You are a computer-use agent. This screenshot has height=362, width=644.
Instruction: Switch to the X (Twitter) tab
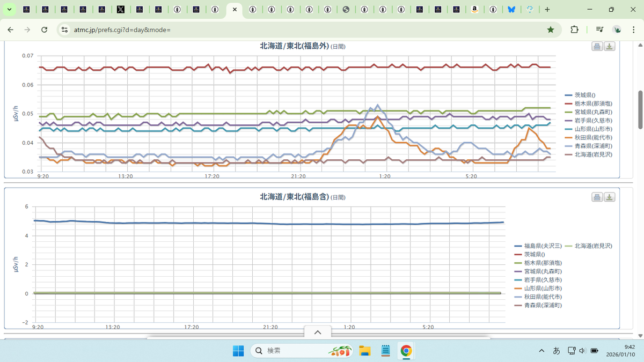click(x=121, y=9)
